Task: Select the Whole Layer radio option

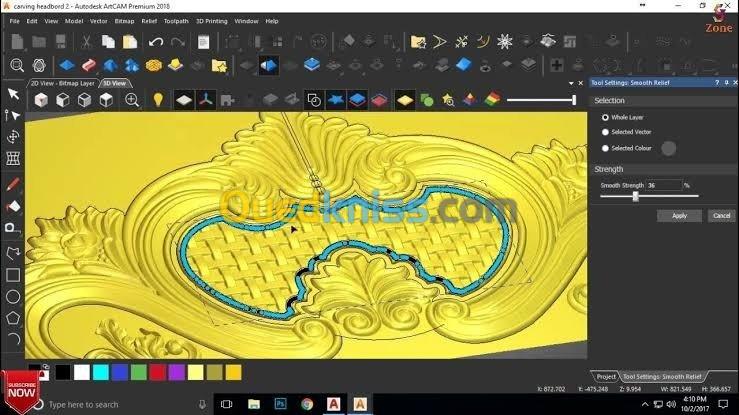Action: 605,117
